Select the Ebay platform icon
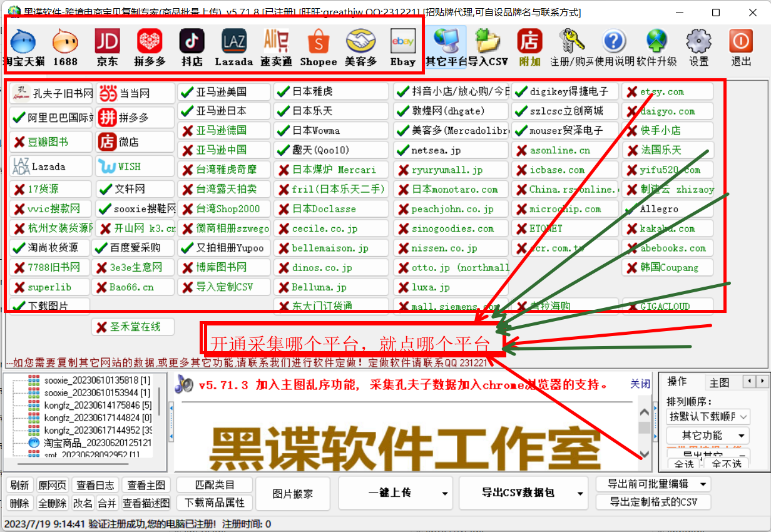The image size is (771, 532). pyautogui.click(x=403, y=48)
